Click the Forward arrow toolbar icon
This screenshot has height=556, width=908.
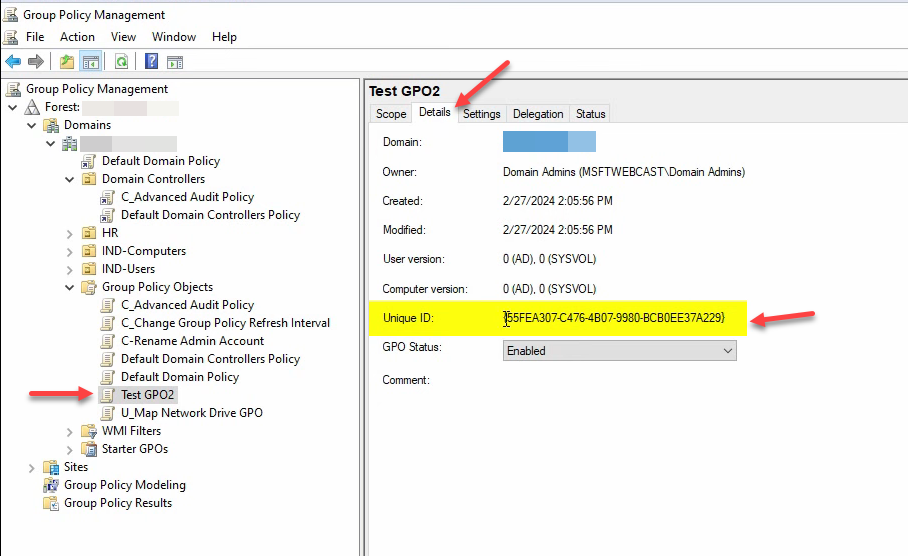pyautogui.click(x=36, y=61)
